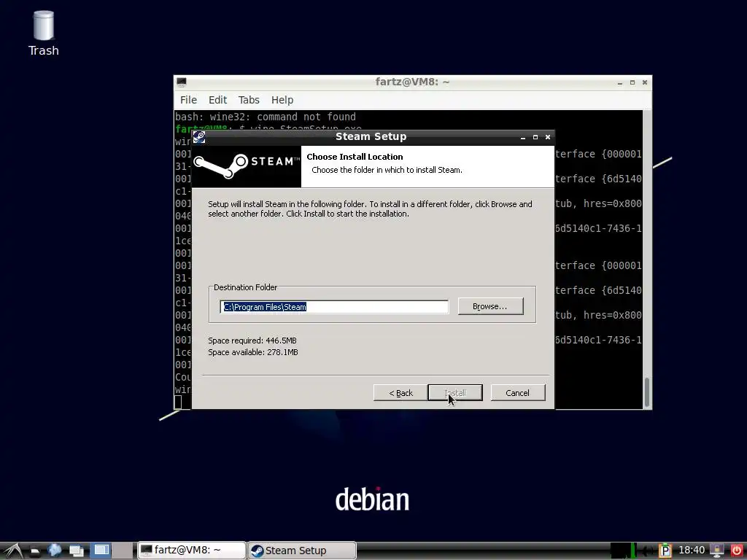Click the fartz@VM8 terminal title bar text

click(x=412, y=82)
